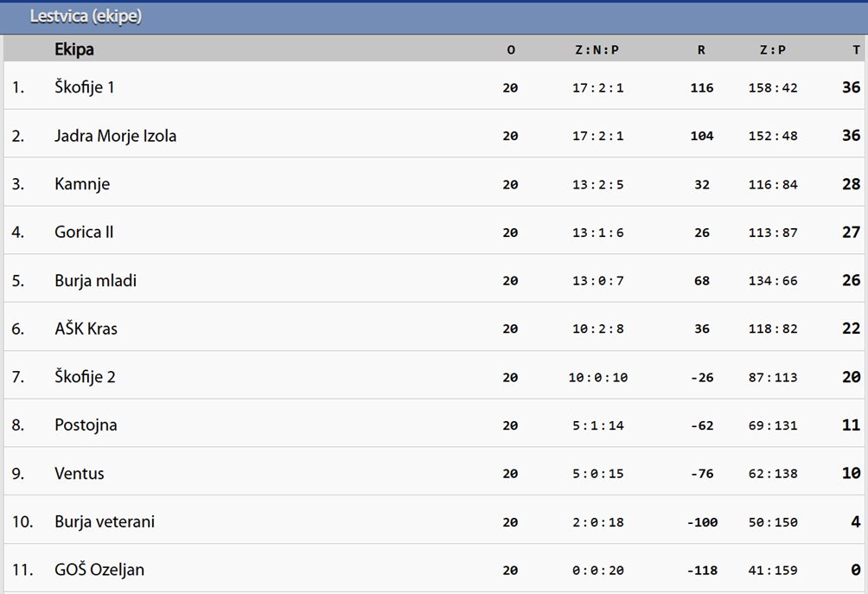The width and height of the screenshot is (868, 594).
Task: Select the Burja mladi team name
Action: coord(95,280)
